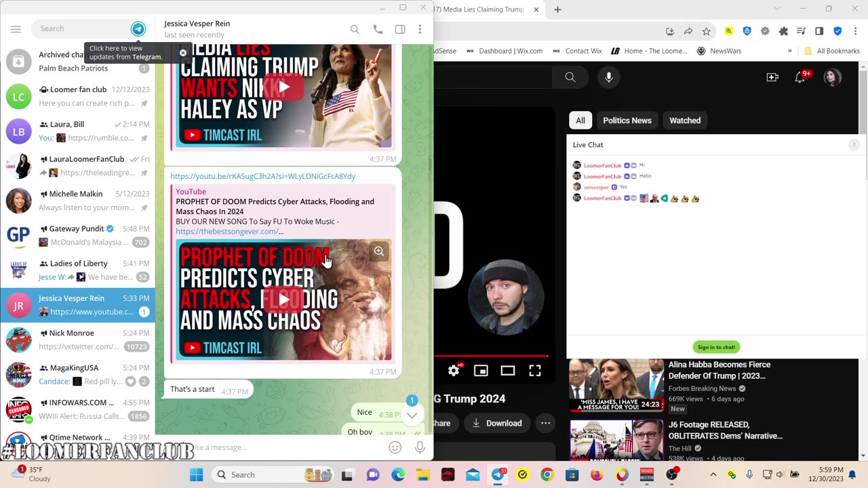Expand hidden bookmarks chevron

pyautogui.click(x=790, y=51)
